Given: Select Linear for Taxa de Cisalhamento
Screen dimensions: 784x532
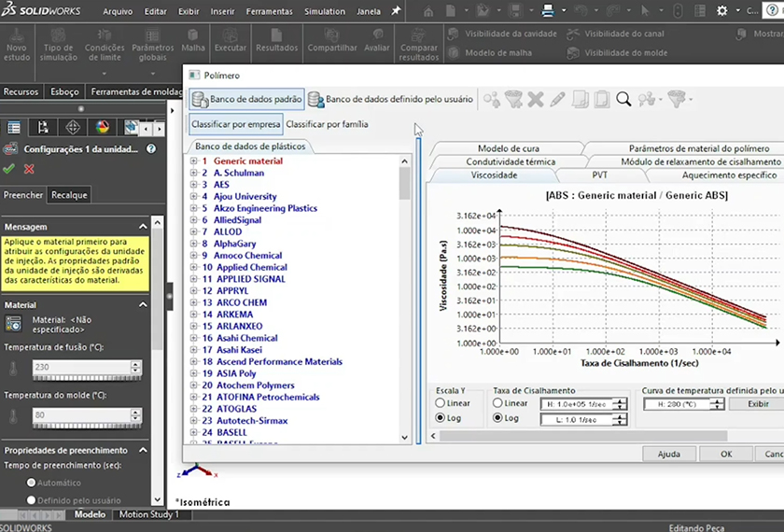Looking at the screenshot, I should click(497, 403).
